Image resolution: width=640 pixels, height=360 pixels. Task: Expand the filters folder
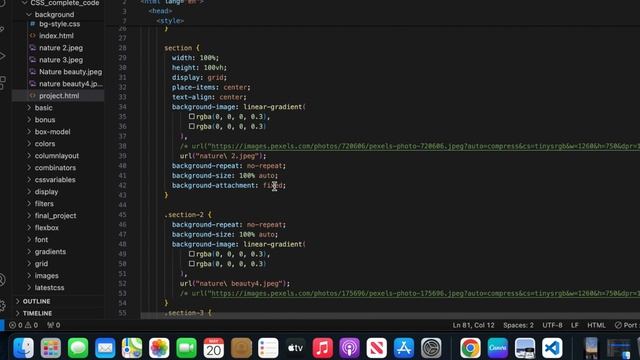point(44,204)
